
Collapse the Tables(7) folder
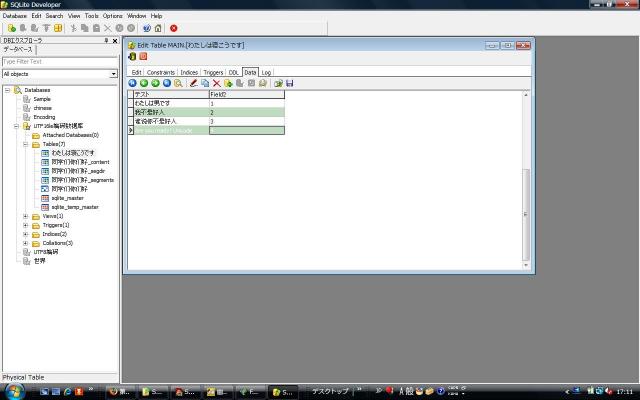(25, 144)
